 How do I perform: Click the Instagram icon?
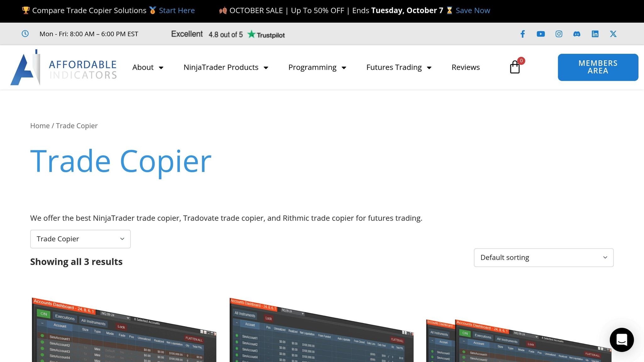tap(559, 34)
